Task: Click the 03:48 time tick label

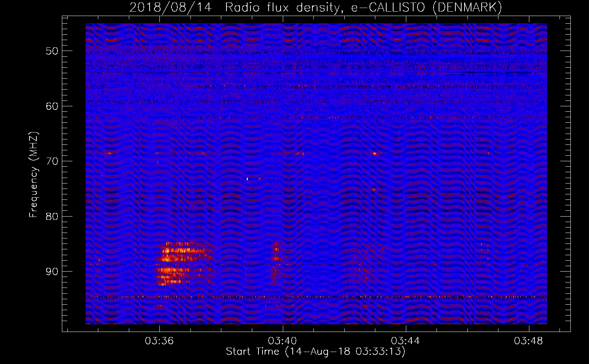Action: click(x=529, y=341)
